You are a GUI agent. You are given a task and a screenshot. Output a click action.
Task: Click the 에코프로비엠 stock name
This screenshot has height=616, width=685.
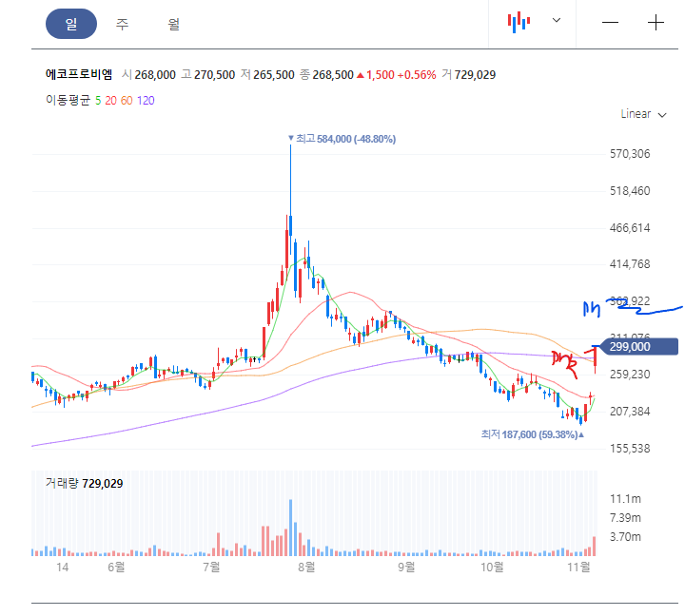click(79, 74)
